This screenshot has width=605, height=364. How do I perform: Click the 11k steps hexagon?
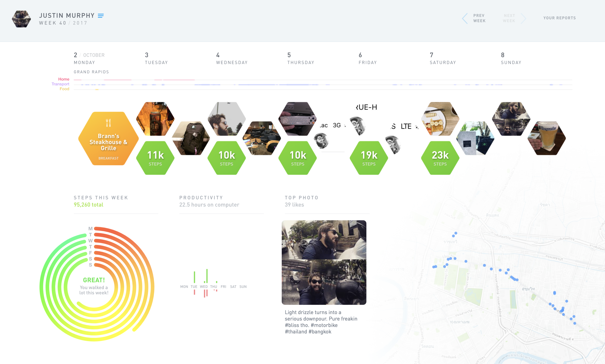coord(155,158)
